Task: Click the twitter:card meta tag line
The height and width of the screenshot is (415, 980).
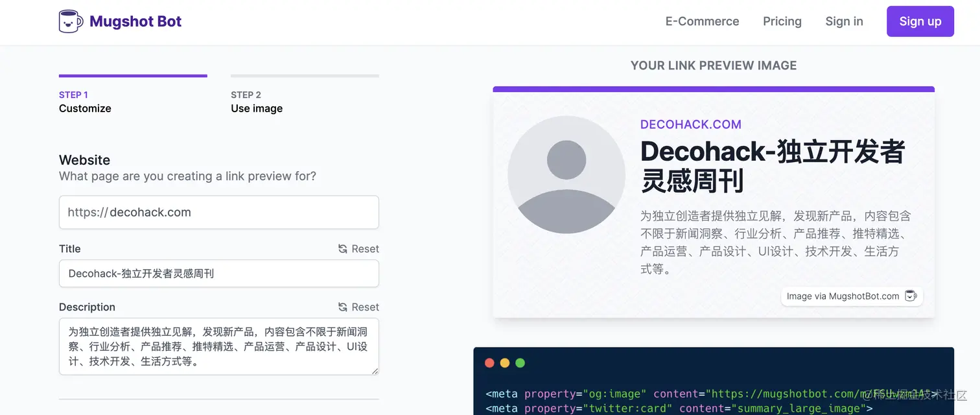Action: pos(679,409)
